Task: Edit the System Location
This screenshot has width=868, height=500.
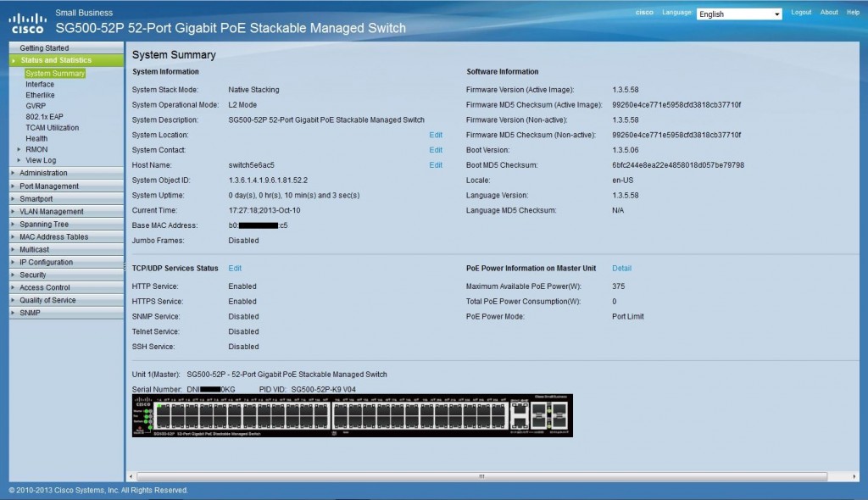Action: click(436, 135)
